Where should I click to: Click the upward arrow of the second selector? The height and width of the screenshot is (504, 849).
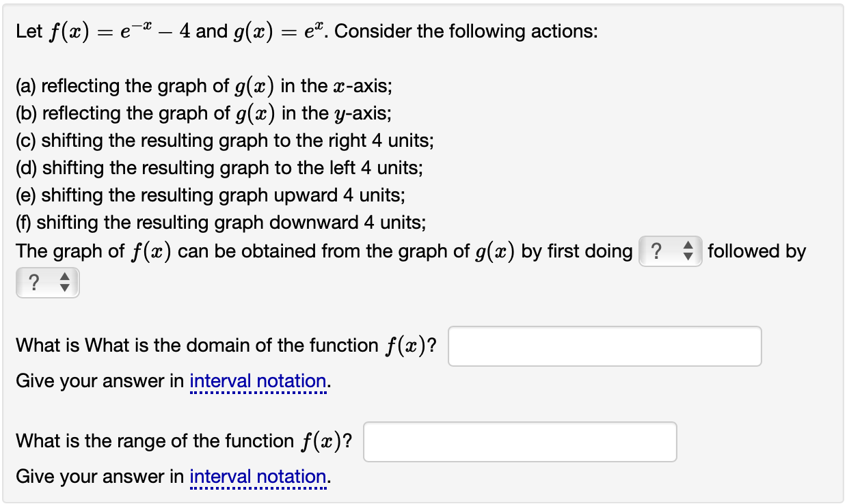pyautogui.click(x=65, y=277)
